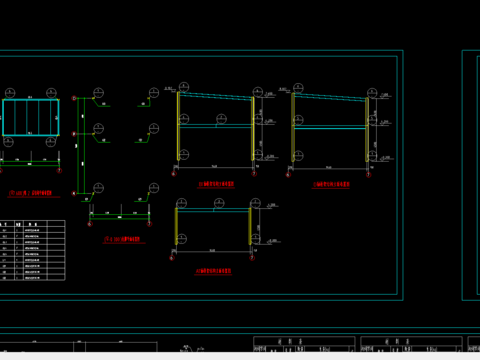480x360 pixels.
Task: Select the left yellow column of middle elevation
Action: (178, 126)
